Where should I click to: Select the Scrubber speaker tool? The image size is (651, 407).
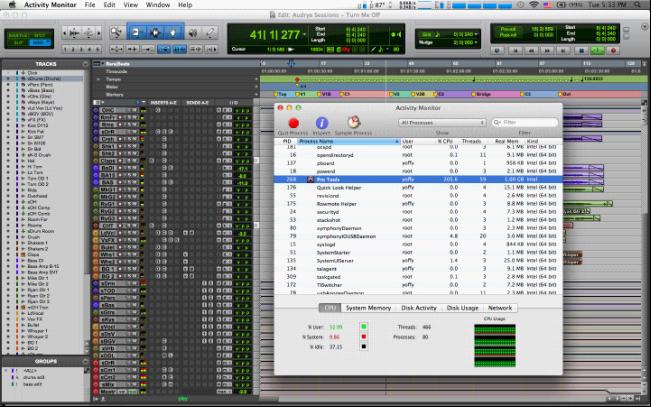point(193,32)
